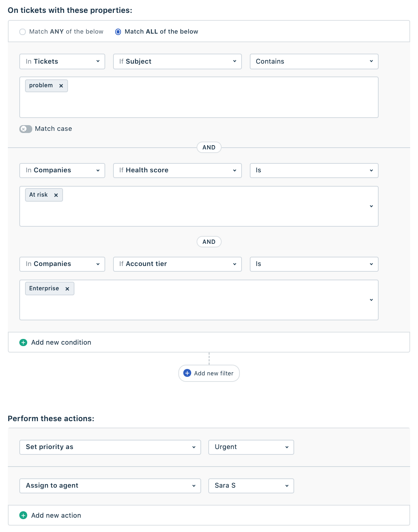Open the In Tickets dropdown

[62, 61]
